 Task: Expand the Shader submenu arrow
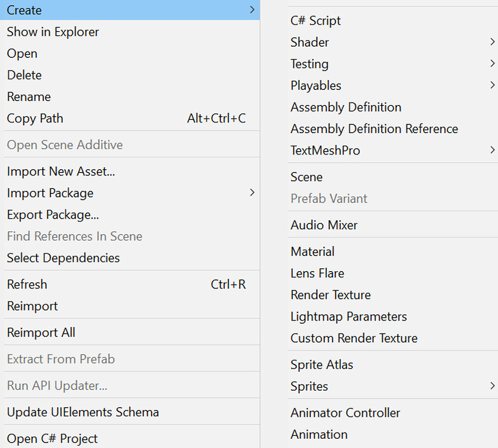click(x=493, y=42)
